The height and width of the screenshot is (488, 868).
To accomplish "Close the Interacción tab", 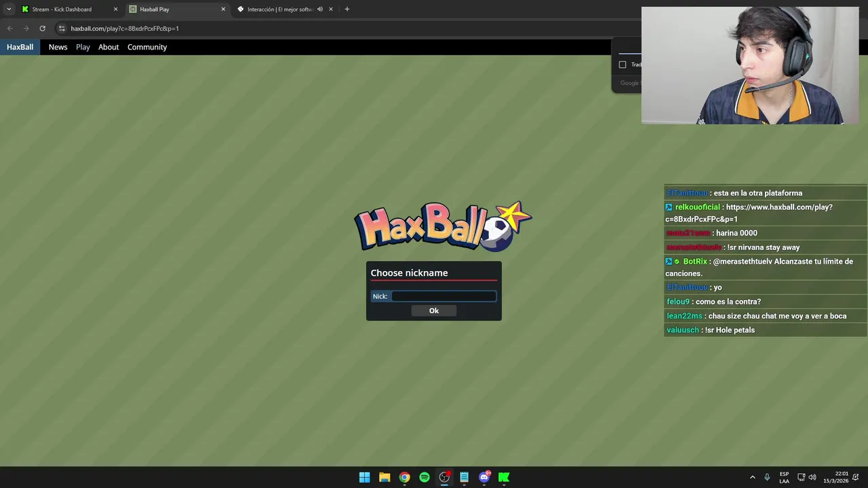I will [x=331, y=9].
